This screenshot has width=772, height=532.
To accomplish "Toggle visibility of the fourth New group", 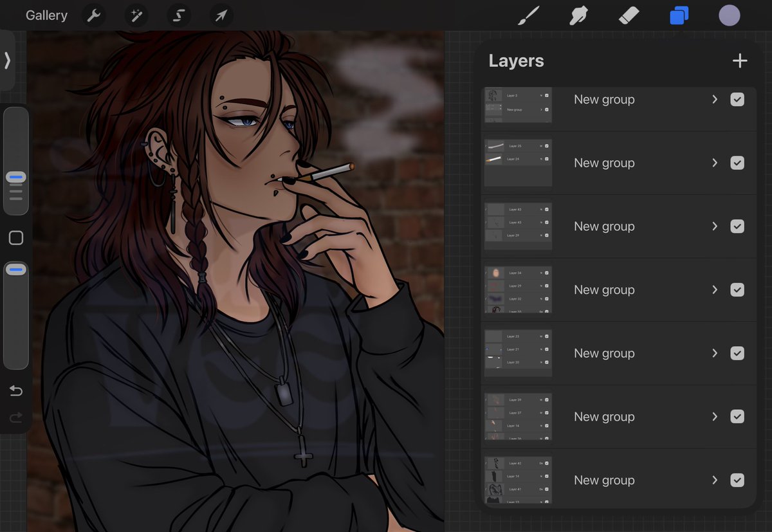I will pos(737,289).
